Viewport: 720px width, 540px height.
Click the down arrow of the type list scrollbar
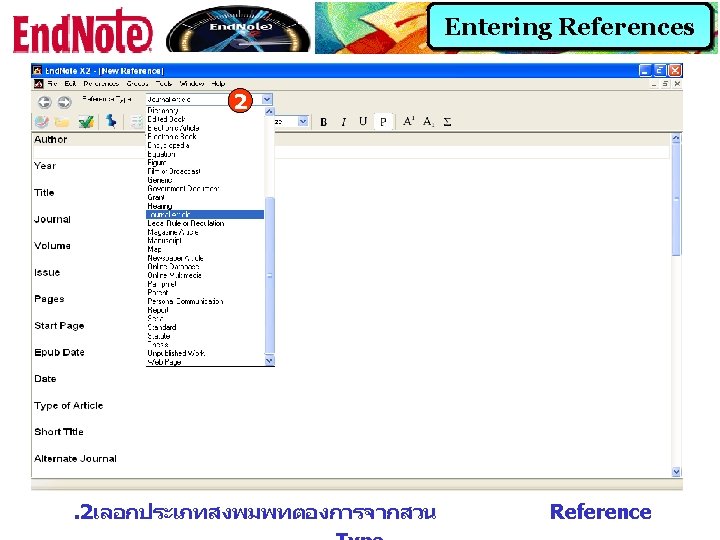pos(270,361)
